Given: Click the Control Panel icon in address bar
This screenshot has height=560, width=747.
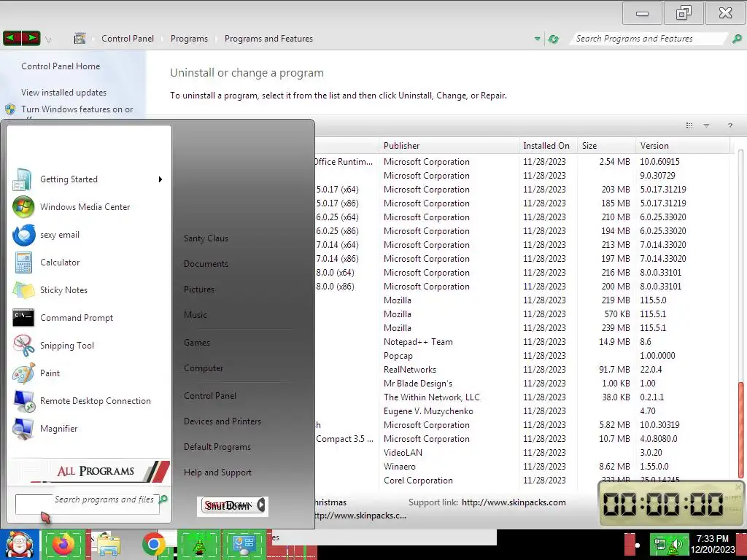Looking at the screenshot, I should (x=80, y=39).
